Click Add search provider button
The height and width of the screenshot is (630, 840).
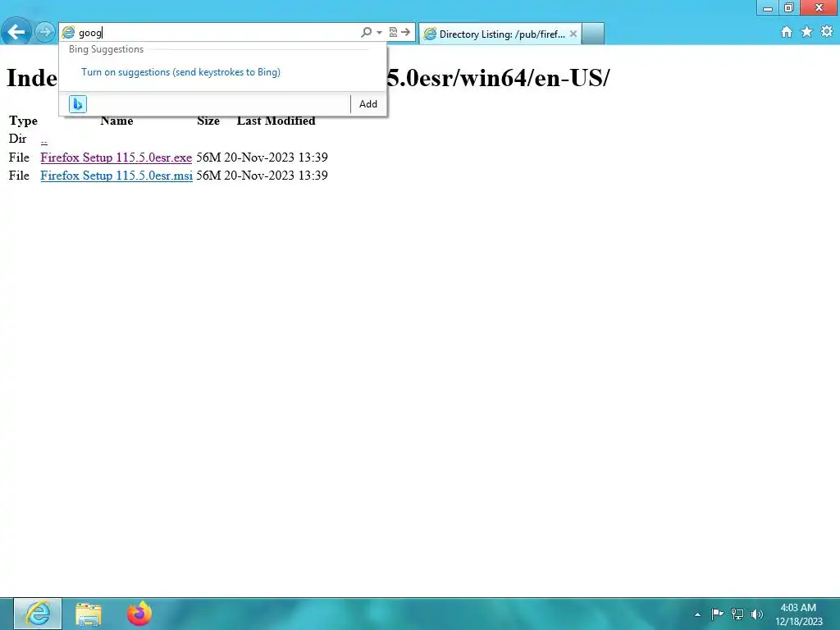click(368, 104)
